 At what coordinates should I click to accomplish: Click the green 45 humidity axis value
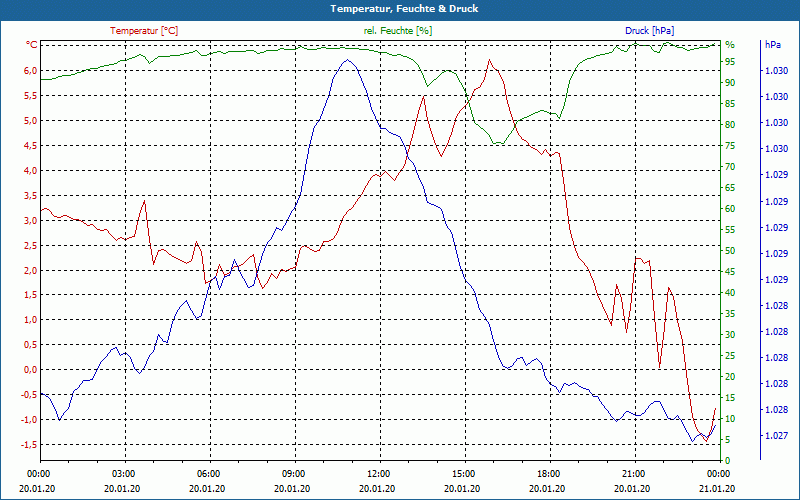point(730,272)
